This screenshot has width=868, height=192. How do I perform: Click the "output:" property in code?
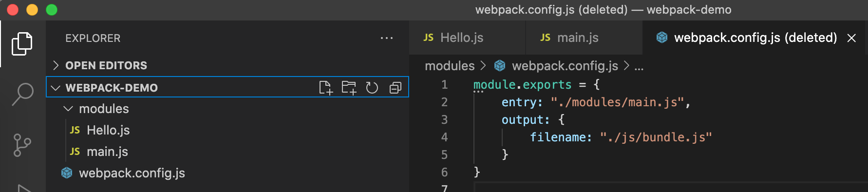pos(526,120)
